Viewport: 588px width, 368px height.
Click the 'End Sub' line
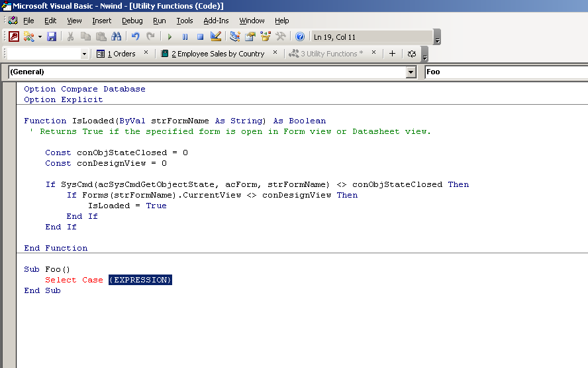click(x=42, y=290)
